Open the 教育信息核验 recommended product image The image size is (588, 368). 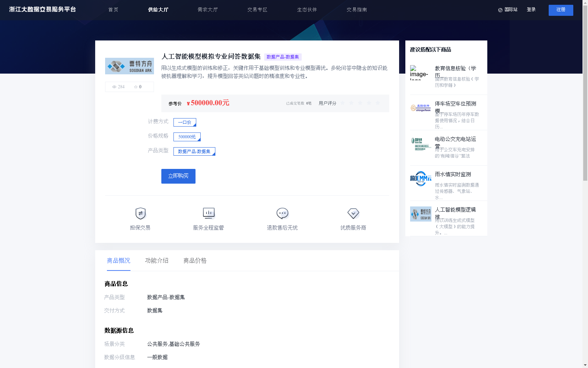click(x=420, y=72)
